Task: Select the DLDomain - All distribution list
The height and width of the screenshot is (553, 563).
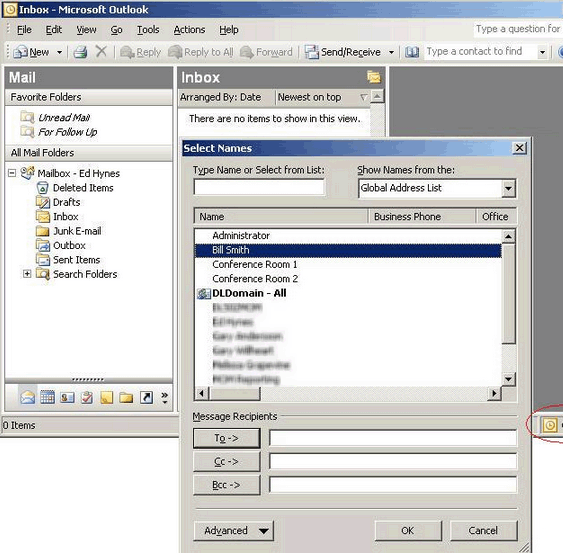Action: (x=348, y=293)
